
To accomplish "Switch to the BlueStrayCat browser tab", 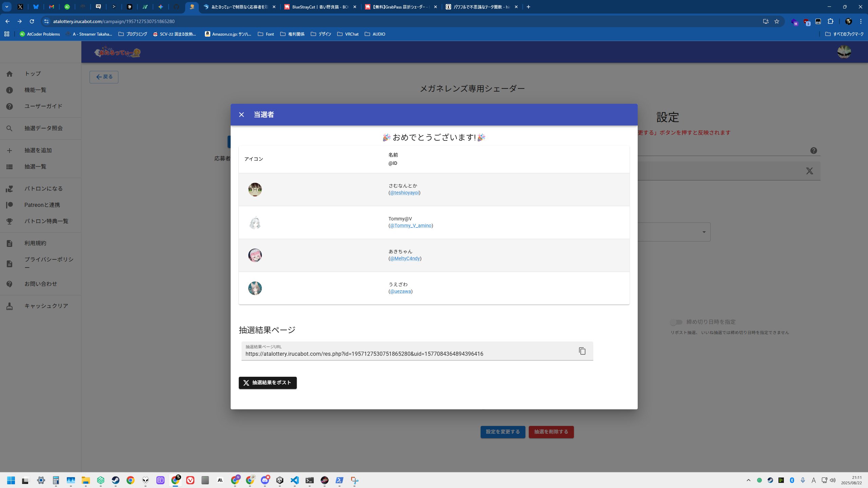I will click(x=319, y=7).
